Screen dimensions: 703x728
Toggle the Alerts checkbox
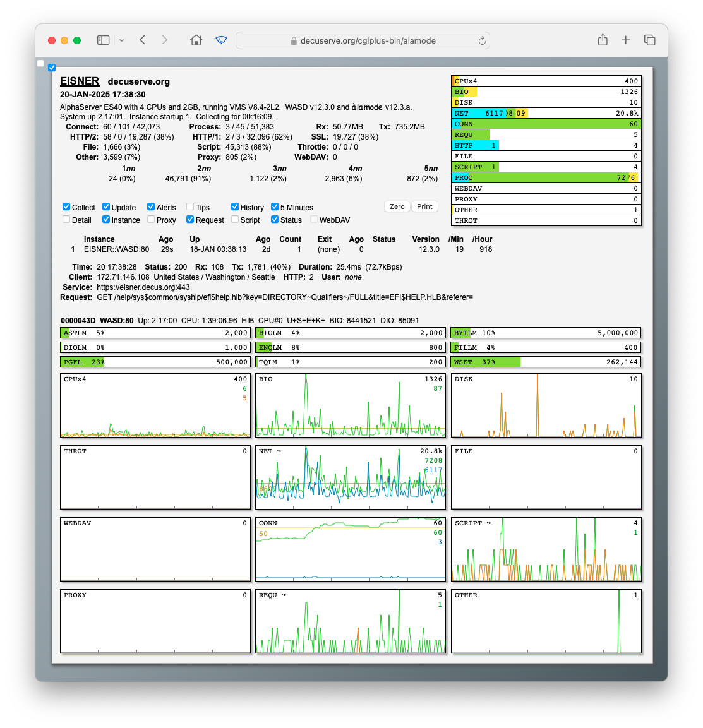[151, 206]
